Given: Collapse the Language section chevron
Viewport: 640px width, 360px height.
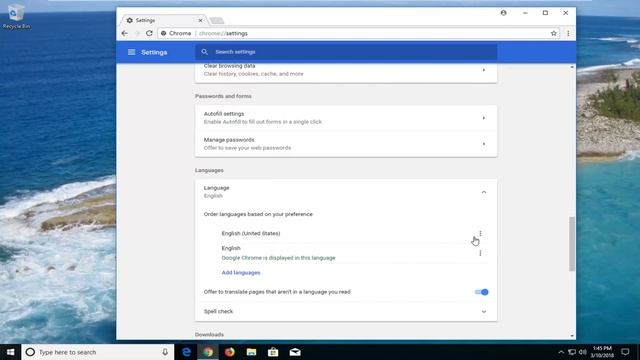Looking at the screenshot, I should pyautogui.click(x=484, y=192).
